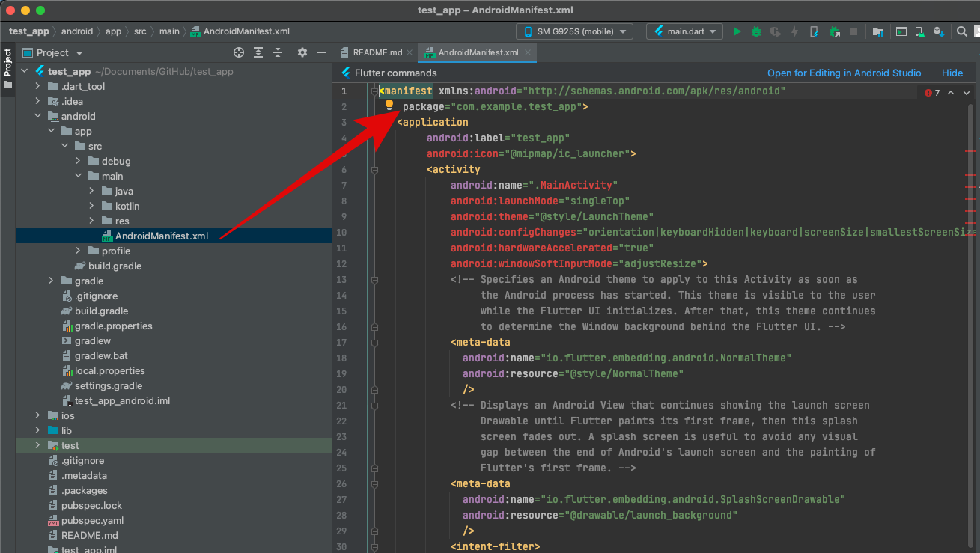Open Project panel gear options
This screenshot has width=980, height=553.
coord(302,52)
